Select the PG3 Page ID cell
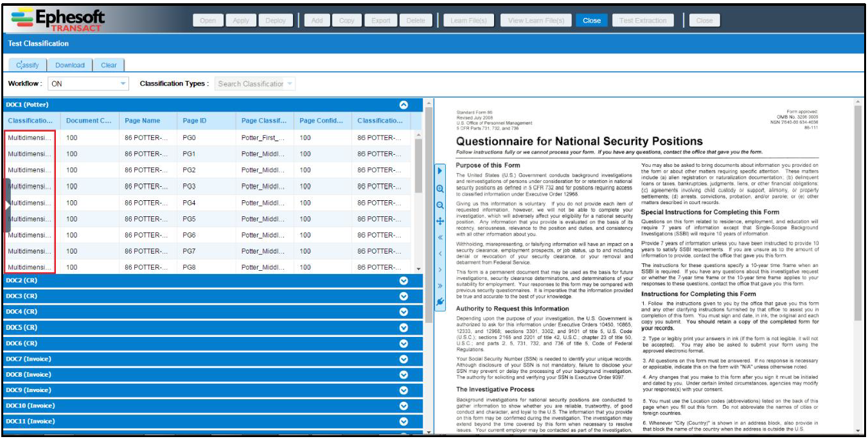 click(x=206, y=186)
